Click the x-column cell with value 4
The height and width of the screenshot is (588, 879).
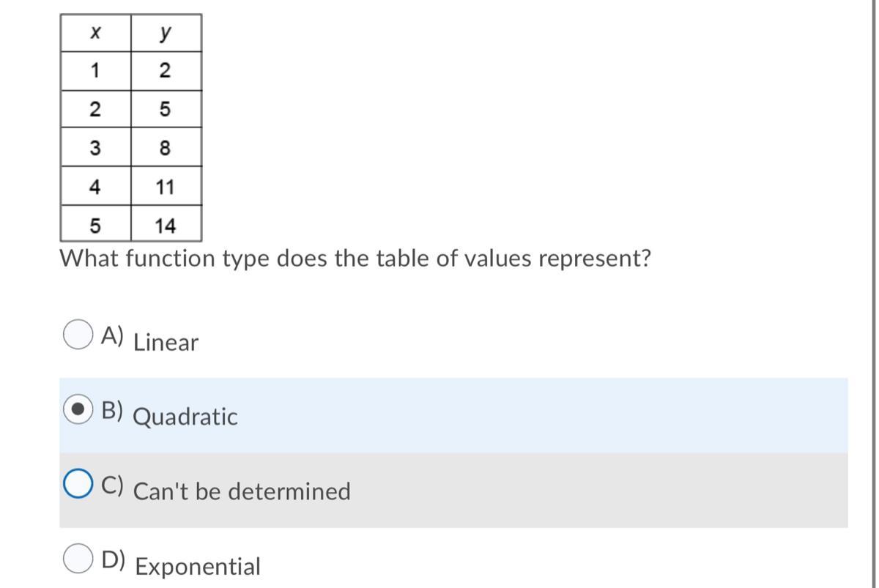point(95,187)
